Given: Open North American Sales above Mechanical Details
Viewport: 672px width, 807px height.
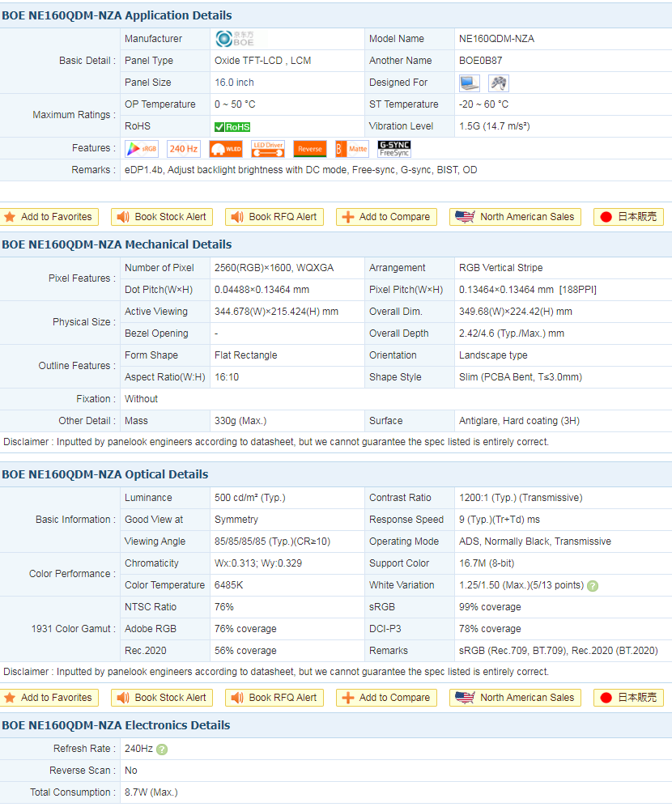Looking at the screenshot, I should [x=515, y=217].
